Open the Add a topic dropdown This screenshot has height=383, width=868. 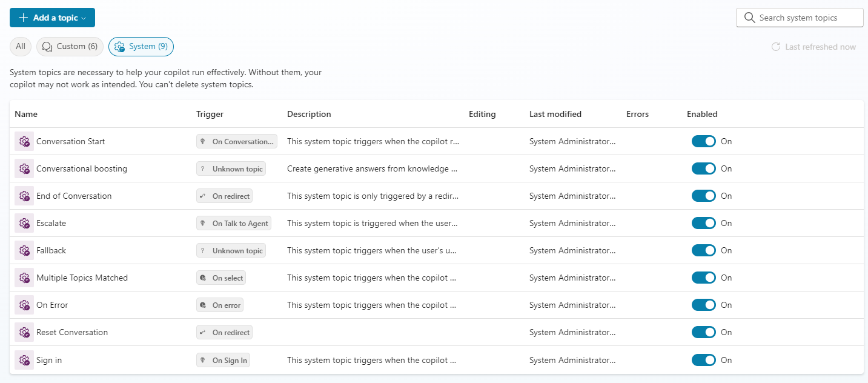tap(52, 18)
